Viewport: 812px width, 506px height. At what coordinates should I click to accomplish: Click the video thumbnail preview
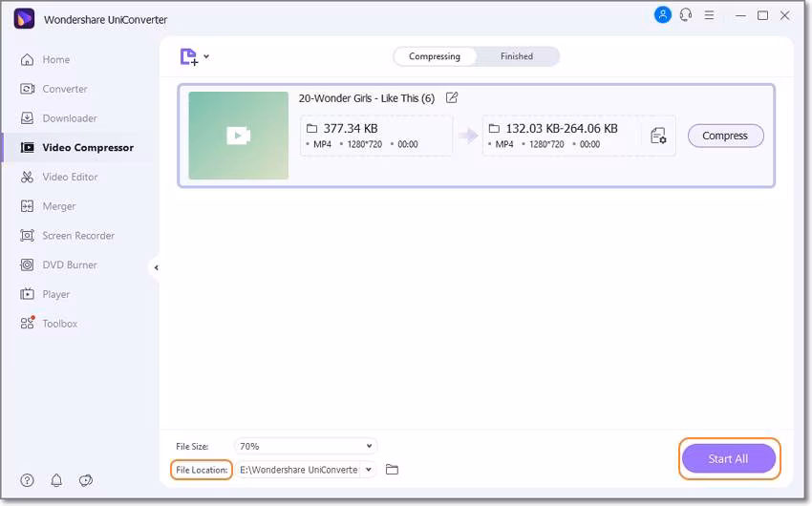[238, 136]
